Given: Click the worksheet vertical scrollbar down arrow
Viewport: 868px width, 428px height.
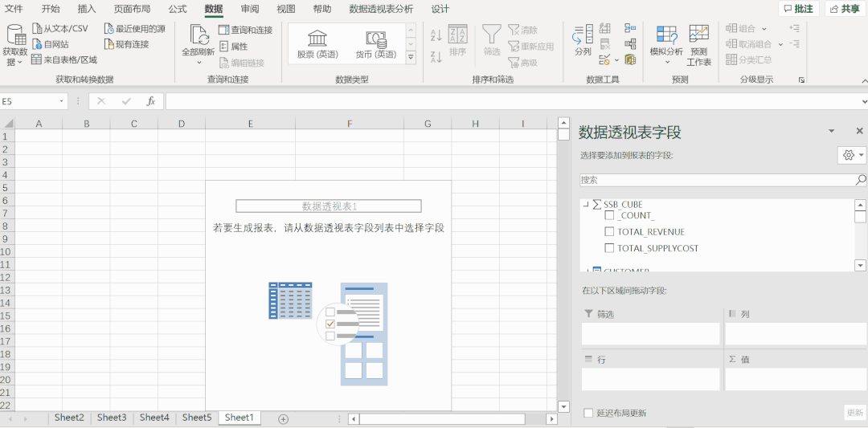Looking at the screenshot, I should (x=563, y=406).
